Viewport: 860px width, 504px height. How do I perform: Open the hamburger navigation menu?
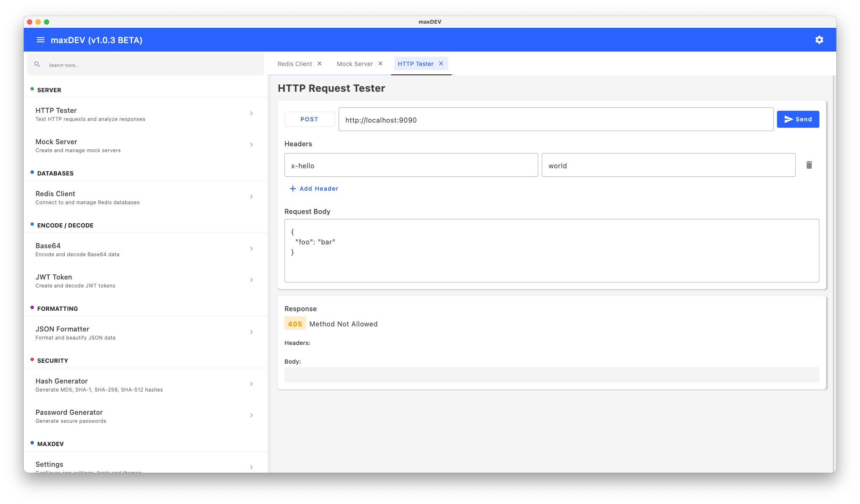tap(41, 40)
